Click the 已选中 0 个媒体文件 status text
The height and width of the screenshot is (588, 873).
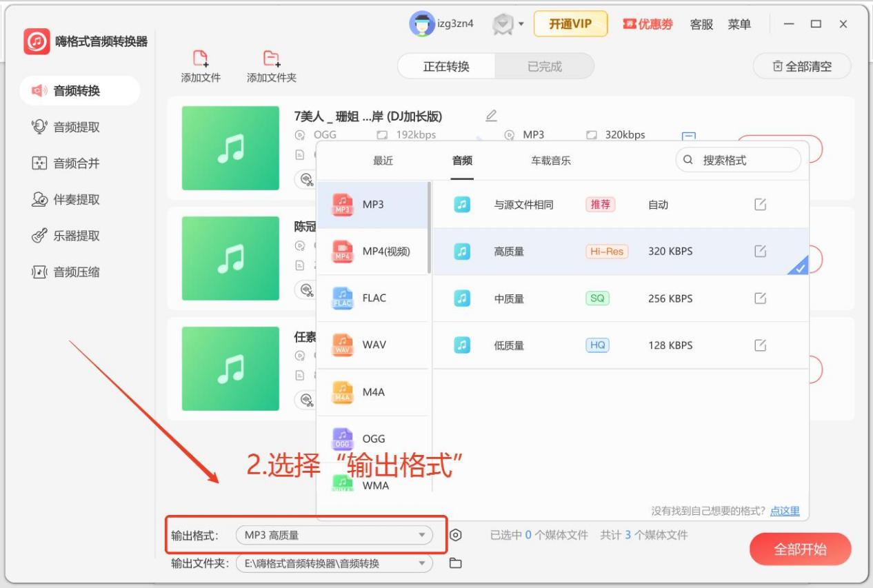click(539, 535)
